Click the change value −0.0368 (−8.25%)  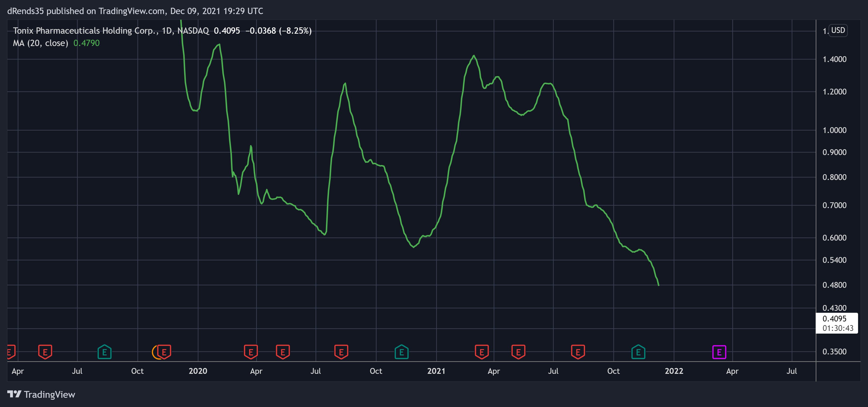pyautogui.click(x=278, y=31)
